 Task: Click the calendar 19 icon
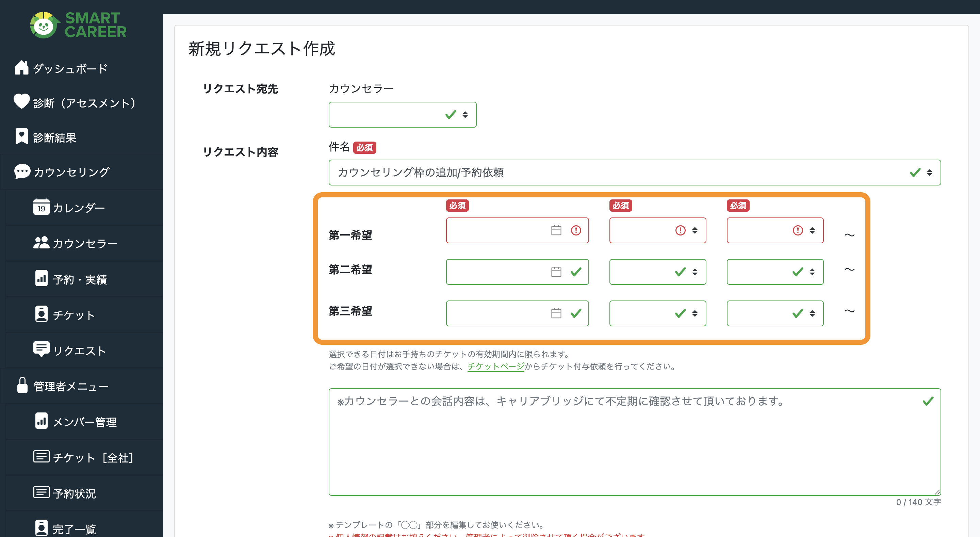coord(41,207)
